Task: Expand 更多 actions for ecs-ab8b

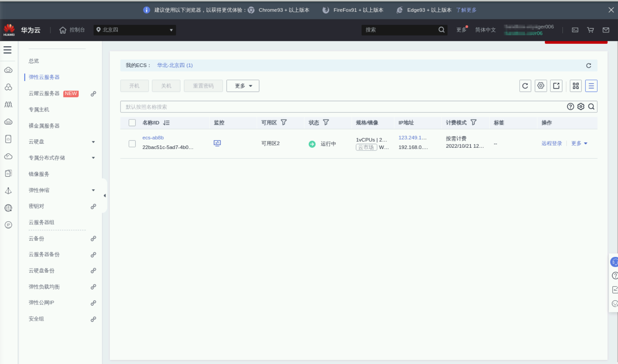Action: [579, 143]
